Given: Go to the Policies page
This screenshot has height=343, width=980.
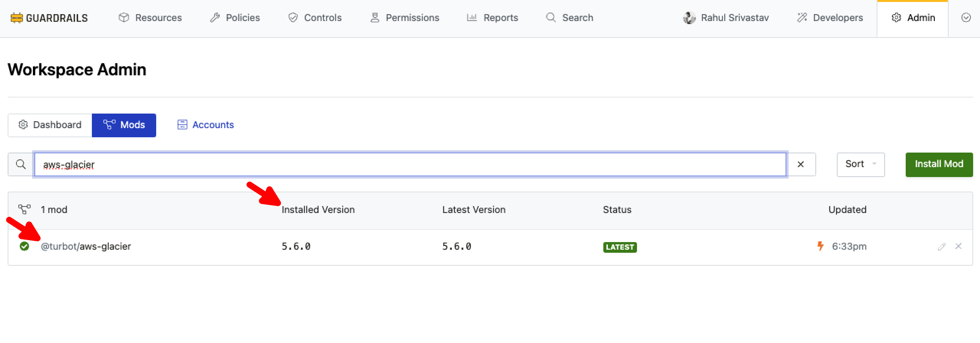Looking at the screenshot, I should coord(235,18).
